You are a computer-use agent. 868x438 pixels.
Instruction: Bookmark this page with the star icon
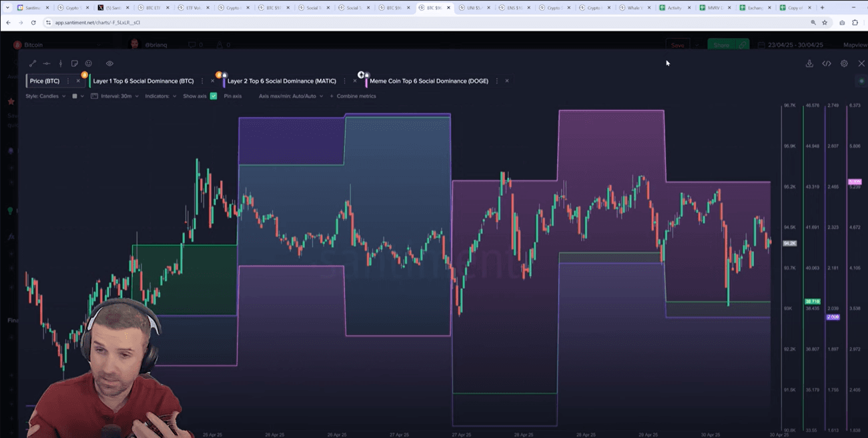(825, 22)
